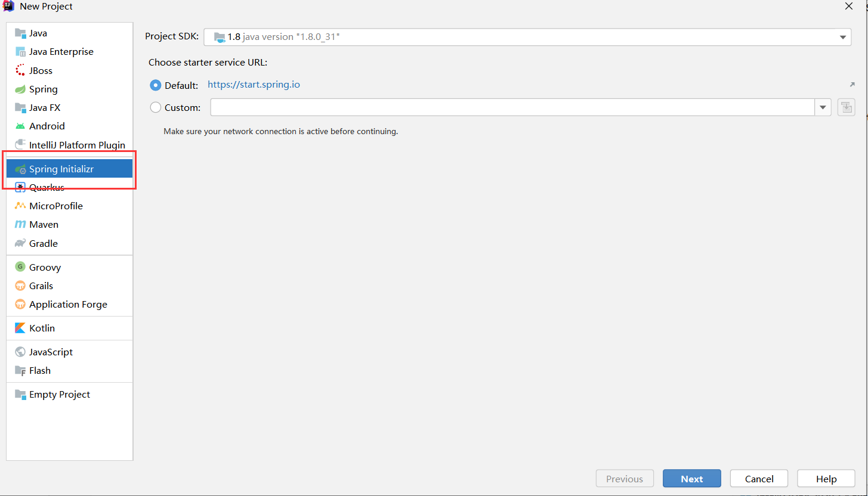Viewport: 868px width, 496px height.
Task: Select Java project type
Action: coord(70,33)
